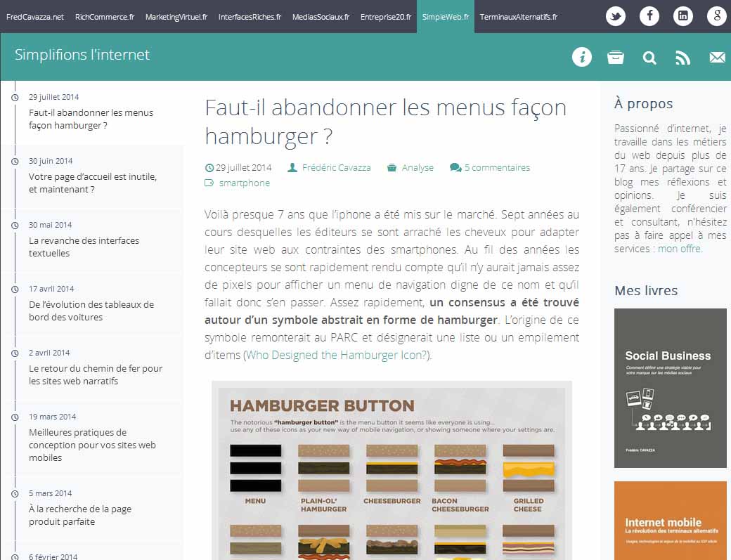Viewport: 731px width, 560px height.
Task: Switch to the FredCavazza.net tab
Action: pyautogui.click(x=35, y=15)
